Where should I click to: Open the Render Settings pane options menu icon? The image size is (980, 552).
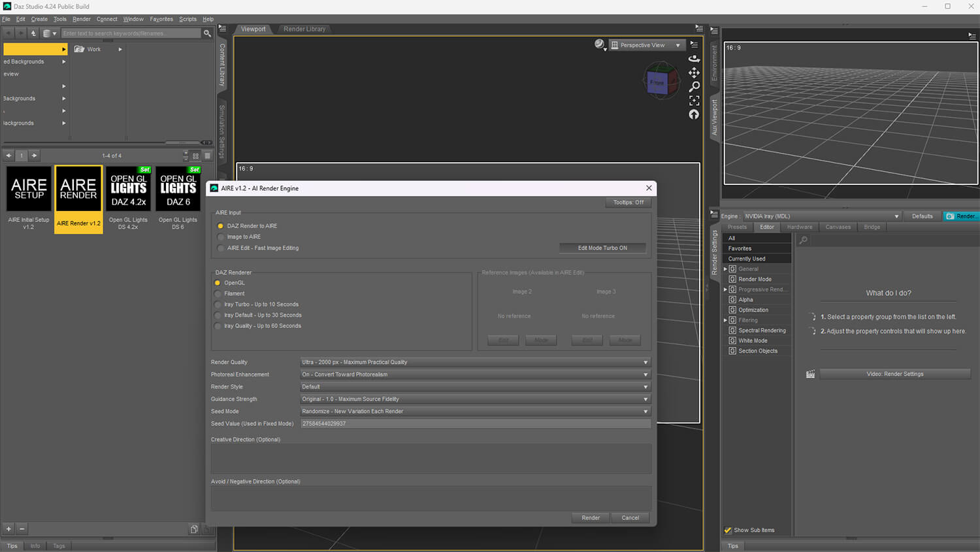714,215
